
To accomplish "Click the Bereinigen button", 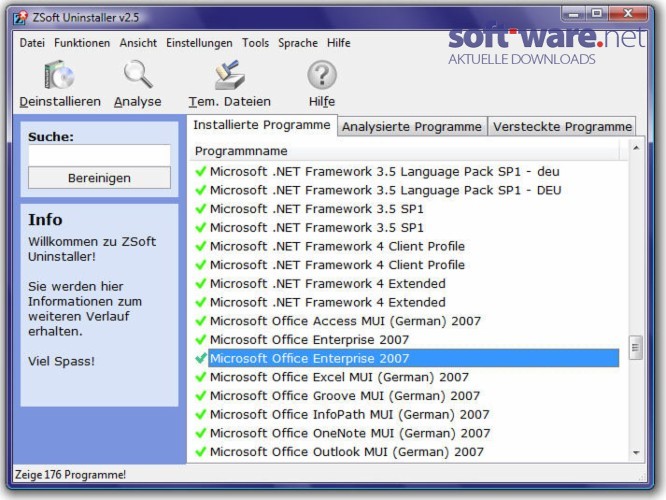I will point(99,178).
